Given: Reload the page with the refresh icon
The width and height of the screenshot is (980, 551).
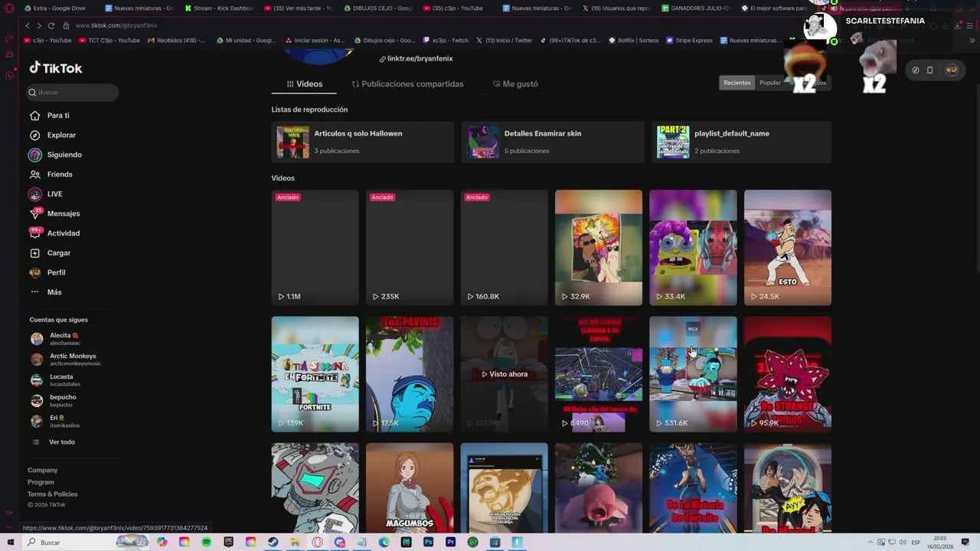Looking at the screenshot, I should (51, 25).
